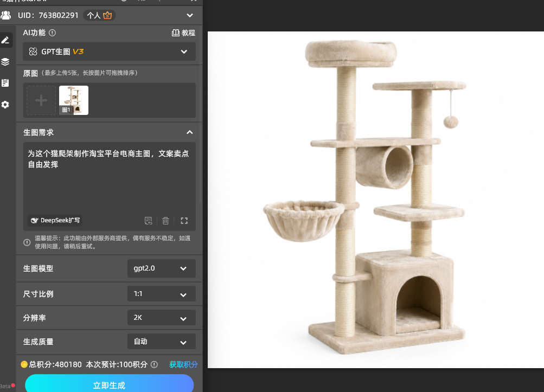Viewport: 544px width, 392px height.
Task: Open the 教程 tutorial link
Action: [183, 33]
